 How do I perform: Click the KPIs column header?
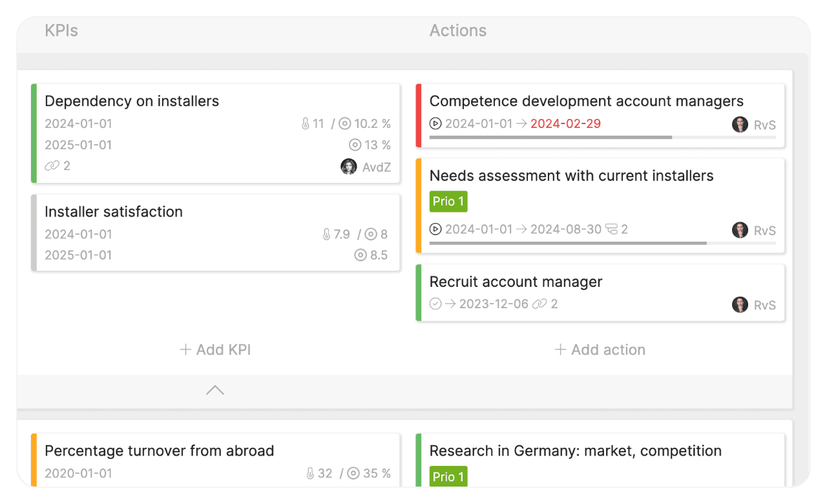pyautogui.click(x=61, y=30)
